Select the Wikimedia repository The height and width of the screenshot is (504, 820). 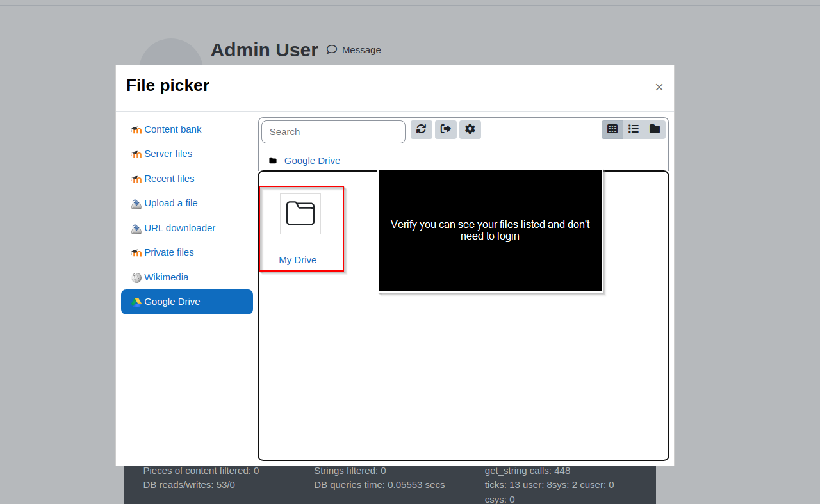point(187,277)
